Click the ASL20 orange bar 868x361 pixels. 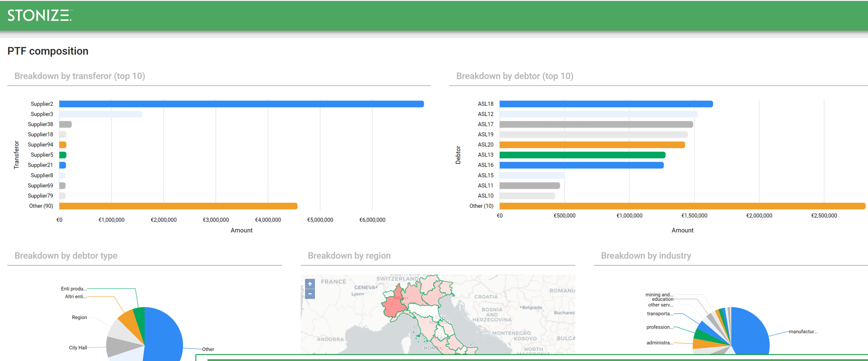point(592,145)
